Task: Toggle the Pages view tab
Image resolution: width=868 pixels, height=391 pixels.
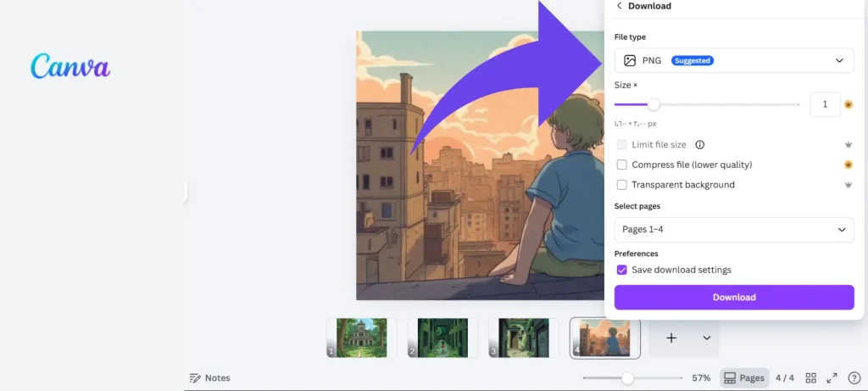Action: tap(744, 377)
